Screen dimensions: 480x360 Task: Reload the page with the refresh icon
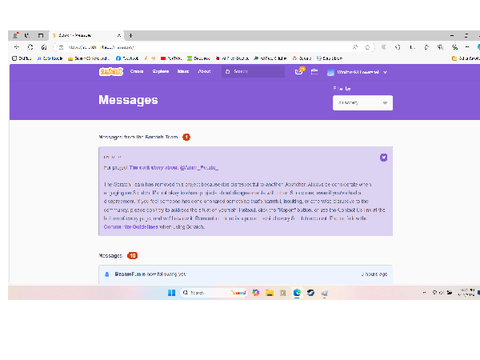point(30,47)
